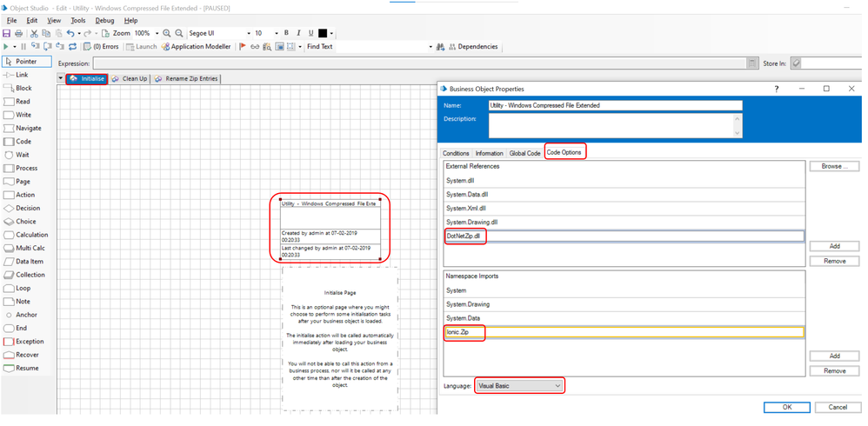Click the Browse button for external references
This screenshot has height=426, width=868.
(834, 166)
